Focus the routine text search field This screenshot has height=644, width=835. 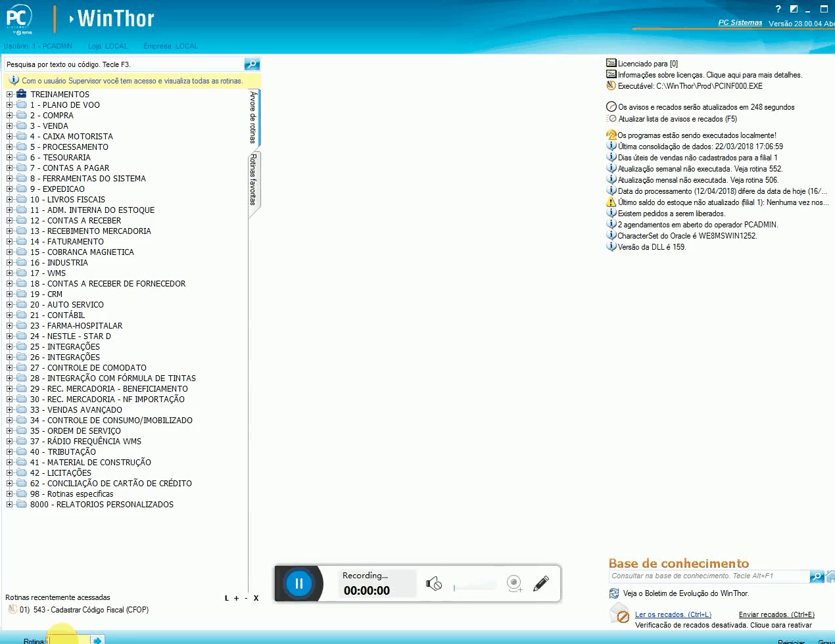pos(124,64)
